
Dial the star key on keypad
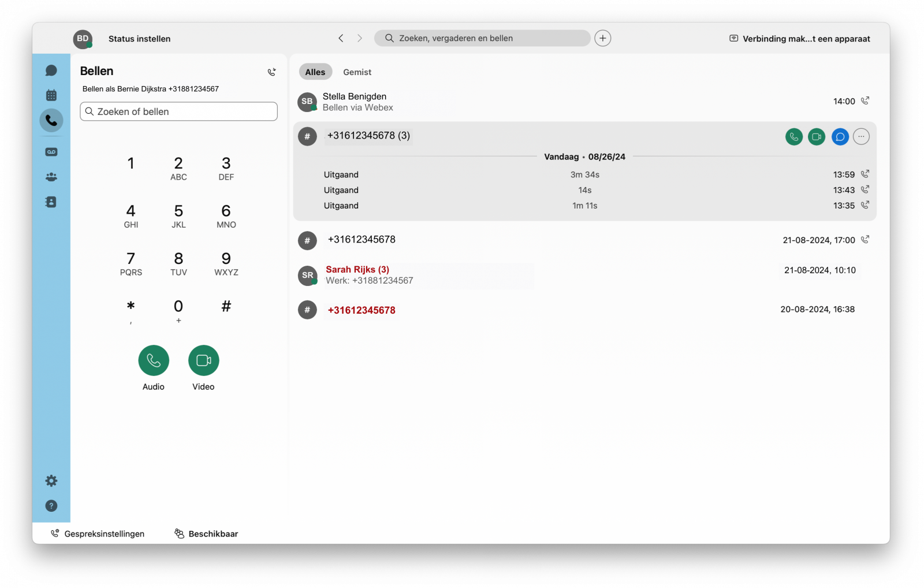(x=131, y=311)
